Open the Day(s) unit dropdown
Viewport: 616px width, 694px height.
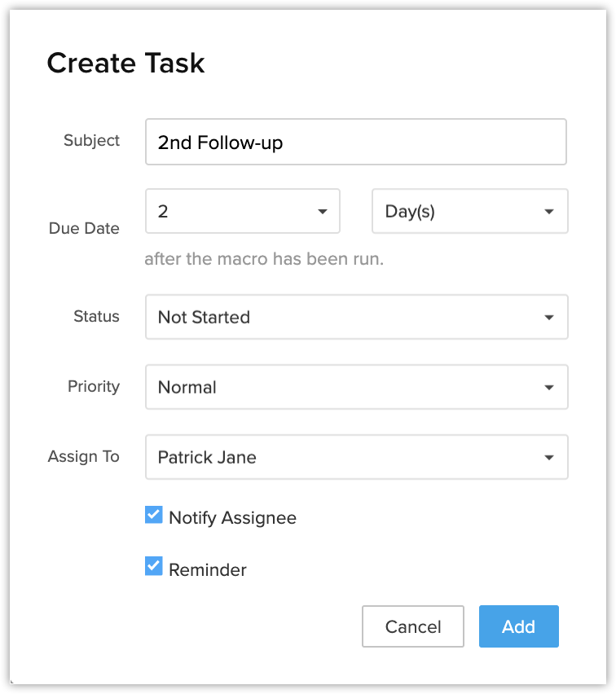coord(469,212)
